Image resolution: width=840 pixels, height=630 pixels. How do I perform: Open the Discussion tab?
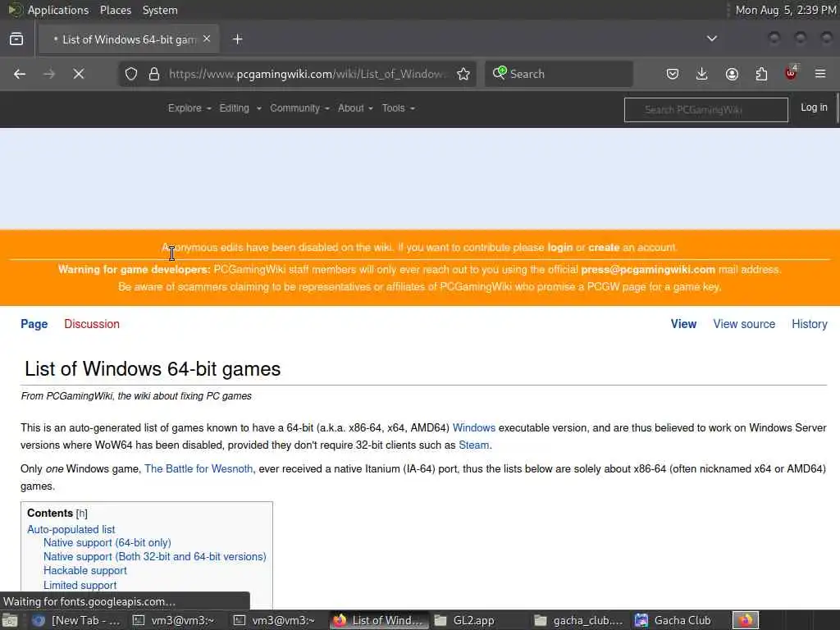coord(92,324)
